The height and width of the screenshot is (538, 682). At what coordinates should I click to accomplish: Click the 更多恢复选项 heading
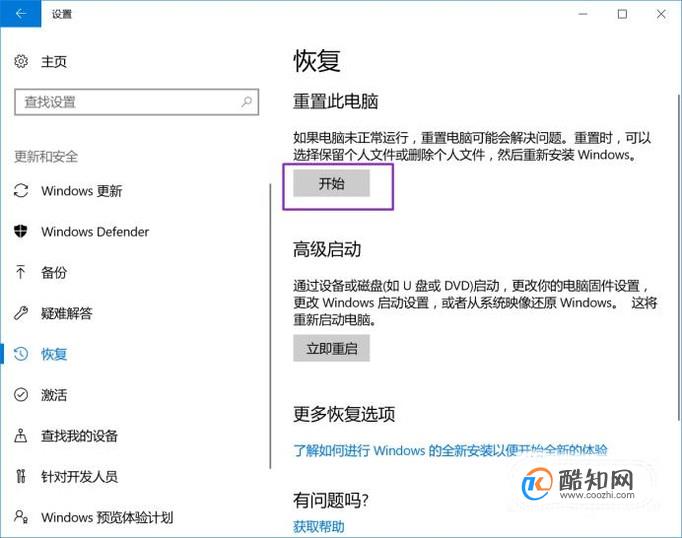[344, 414]
